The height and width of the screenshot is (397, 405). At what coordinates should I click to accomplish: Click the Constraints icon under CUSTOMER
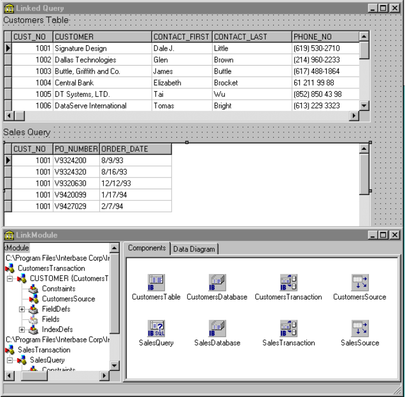pos(34,289)
